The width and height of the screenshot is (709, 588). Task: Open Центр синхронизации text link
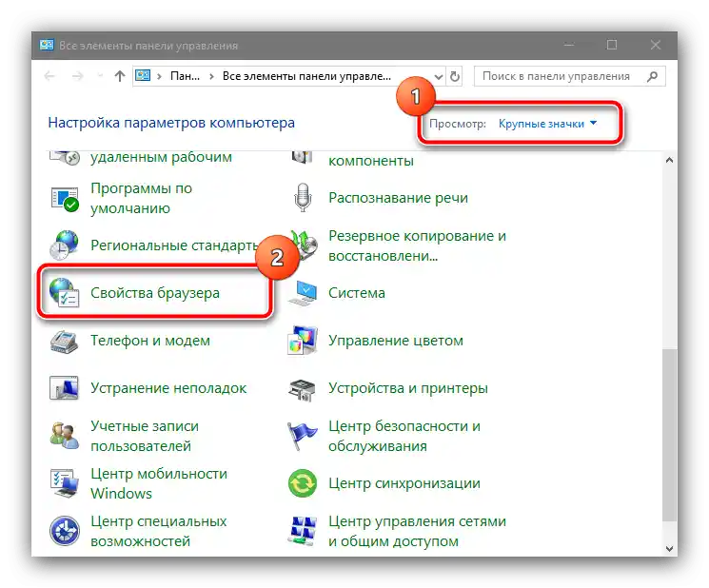404,483
